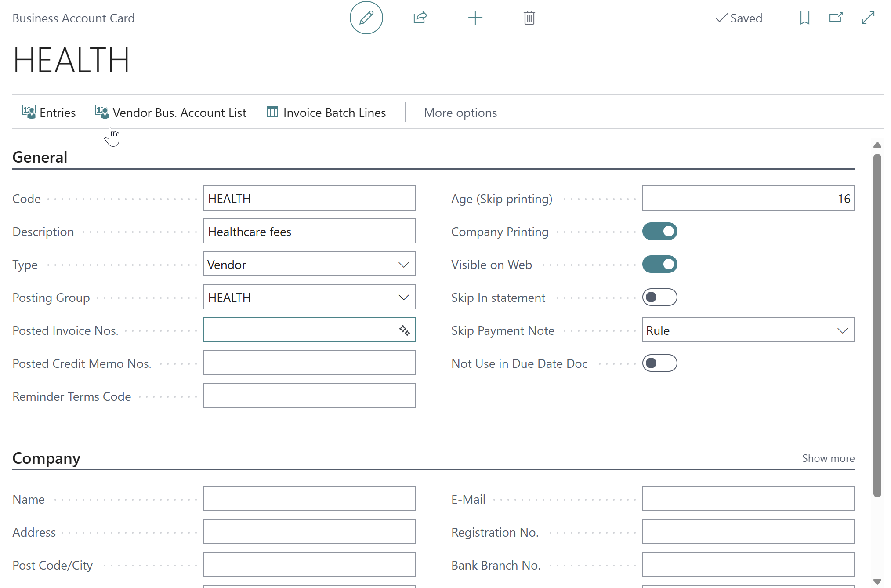Viewport: 891px width, 588px height.
Task: Open Invoice Batch Lines
Action: [x=326, y=113]
